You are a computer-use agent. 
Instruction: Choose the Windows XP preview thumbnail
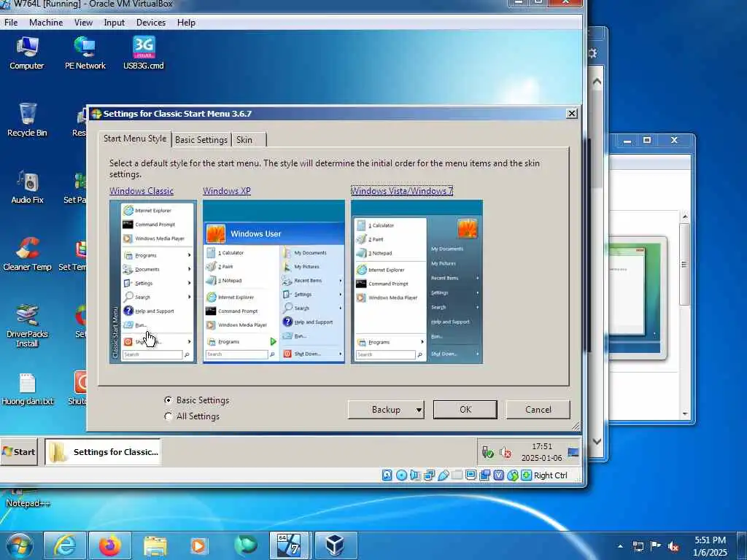[x=274, y=282]
